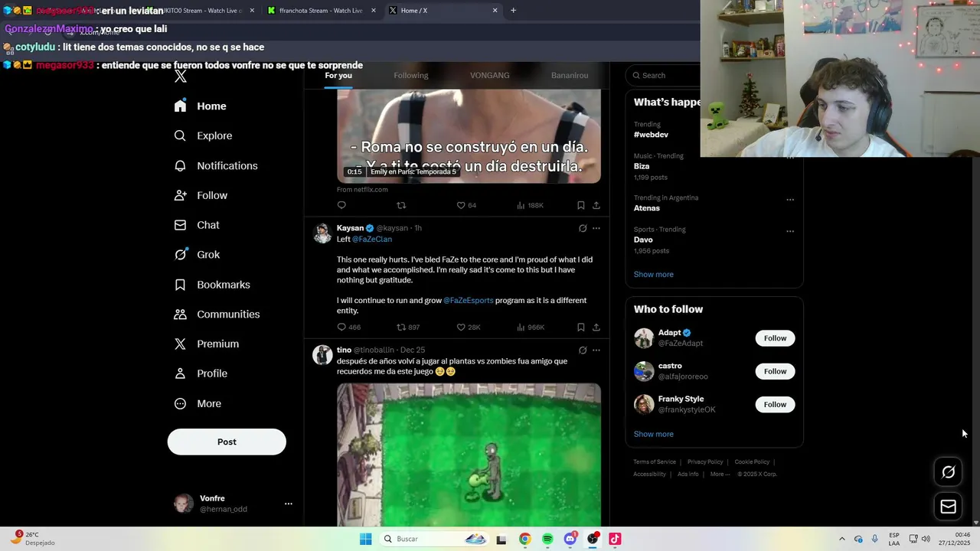980x551 pixels.
Task: Open the Cookie Policy footer link
Action: pos(752,462)
